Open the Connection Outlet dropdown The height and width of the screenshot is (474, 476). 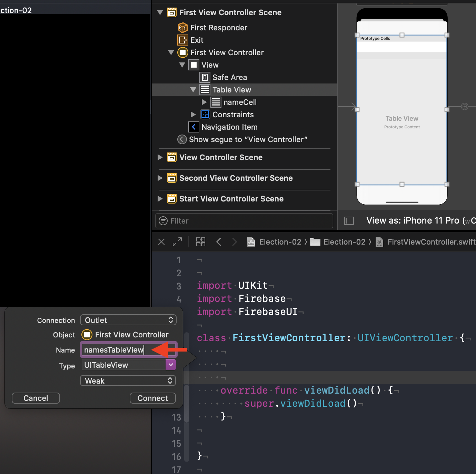point(128,320)
